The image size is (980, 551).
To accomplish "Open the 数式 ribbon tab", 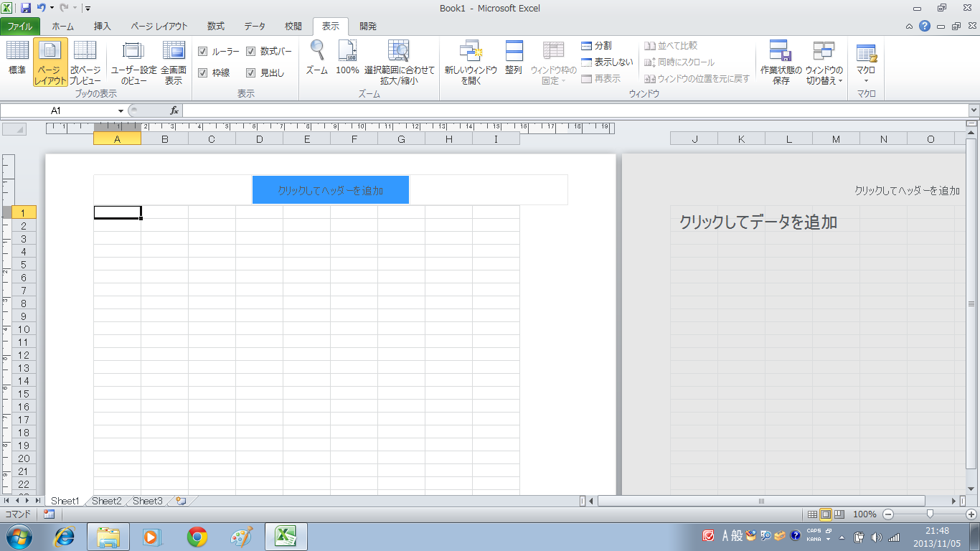I will point(215,27).
